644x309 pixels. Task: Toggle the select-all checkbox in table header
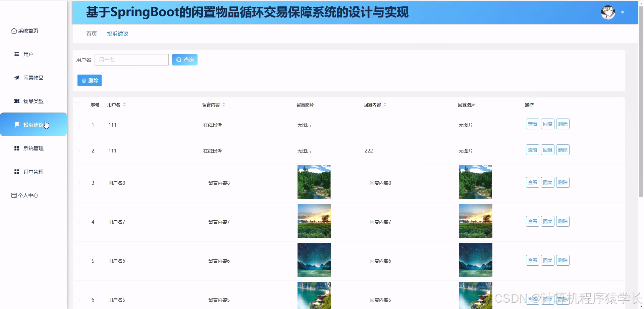[x=76, y=105]
